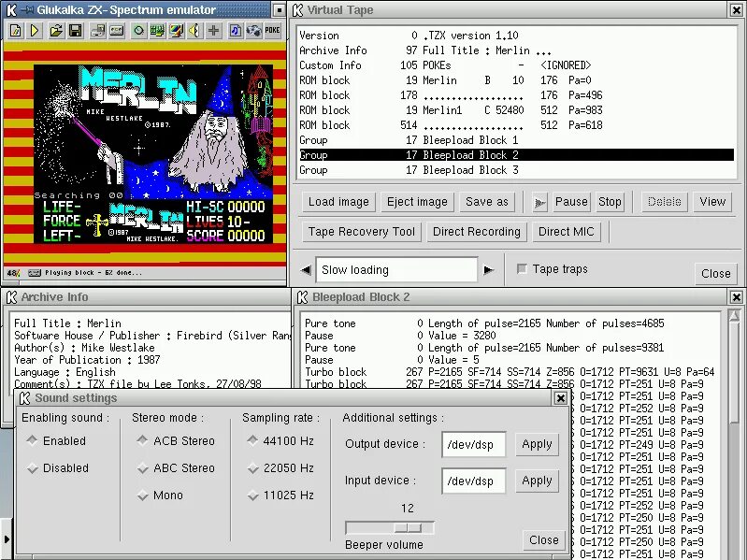
Task: Open video settings via colorful monitor icon
Action: 177,31
